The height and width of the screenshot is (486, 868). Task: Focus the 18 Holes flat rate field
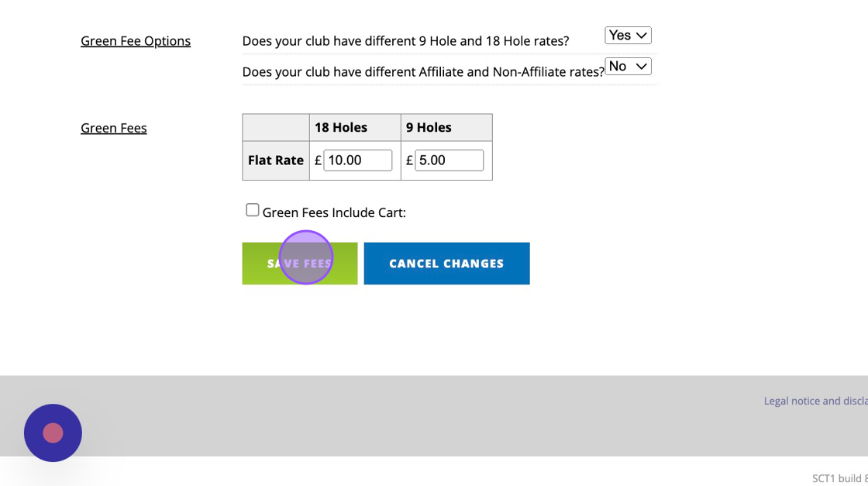(x=357, y=160)
